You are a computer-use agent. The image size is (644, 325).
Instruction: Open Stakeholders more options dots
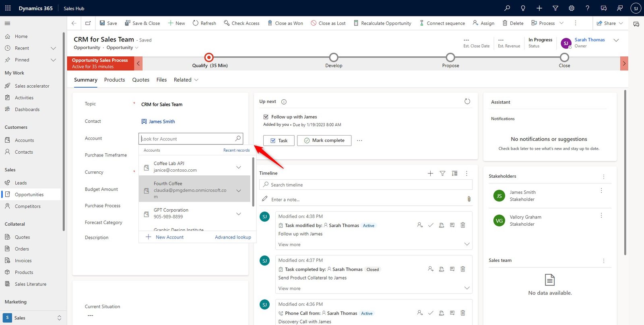(604, 177)
